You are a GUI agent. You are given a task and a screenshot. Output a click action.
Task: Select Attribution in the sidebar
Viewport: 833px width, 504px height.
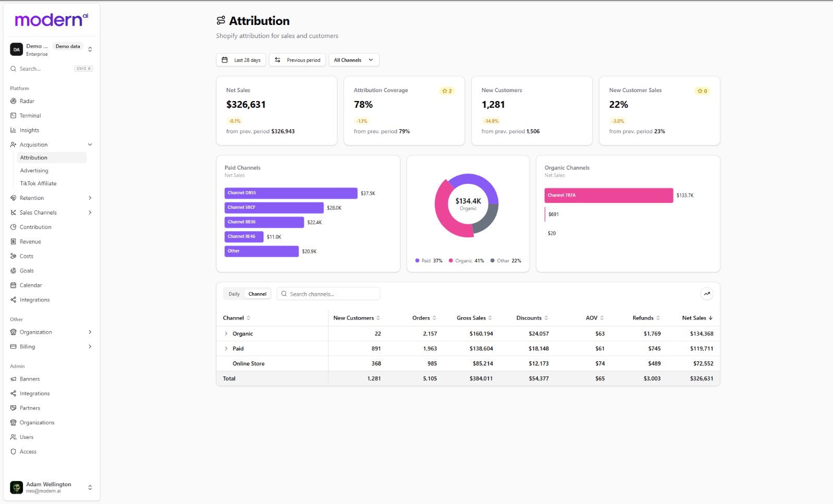click(52, 158)
